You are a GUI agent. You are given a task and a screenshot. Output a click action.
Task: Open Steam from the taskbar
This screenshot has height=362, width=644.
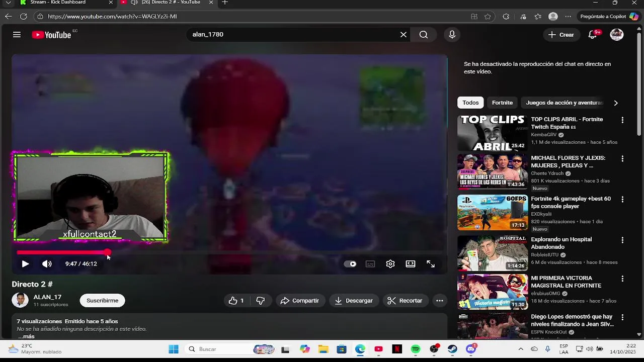pos(452,349)
